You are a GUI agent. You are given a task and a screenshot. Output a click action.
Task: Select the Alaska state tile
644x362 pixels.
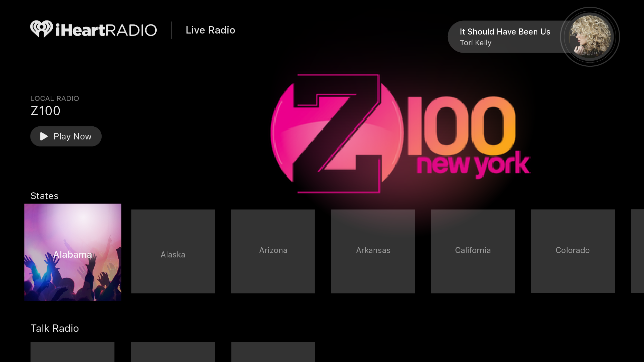[173, 251]
